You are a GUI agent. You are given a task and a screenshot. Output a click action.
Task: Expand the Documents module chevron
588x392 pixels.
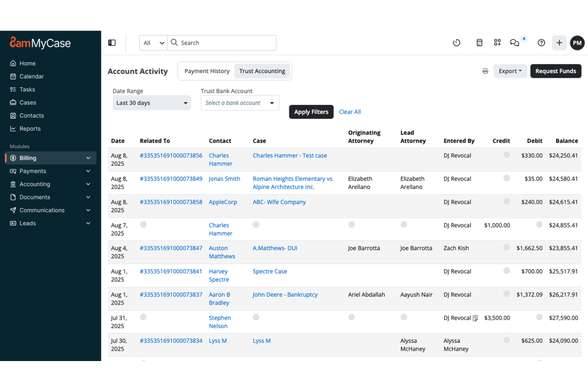point(88,197)
